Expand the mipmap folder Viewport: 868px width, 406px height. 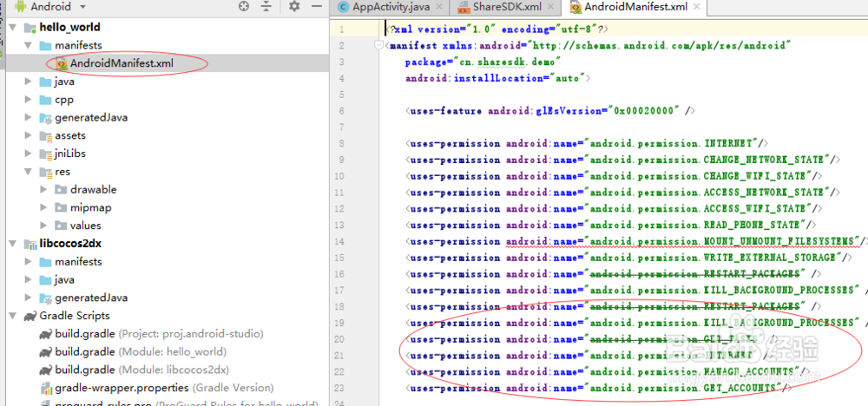(x=43, y=207)
